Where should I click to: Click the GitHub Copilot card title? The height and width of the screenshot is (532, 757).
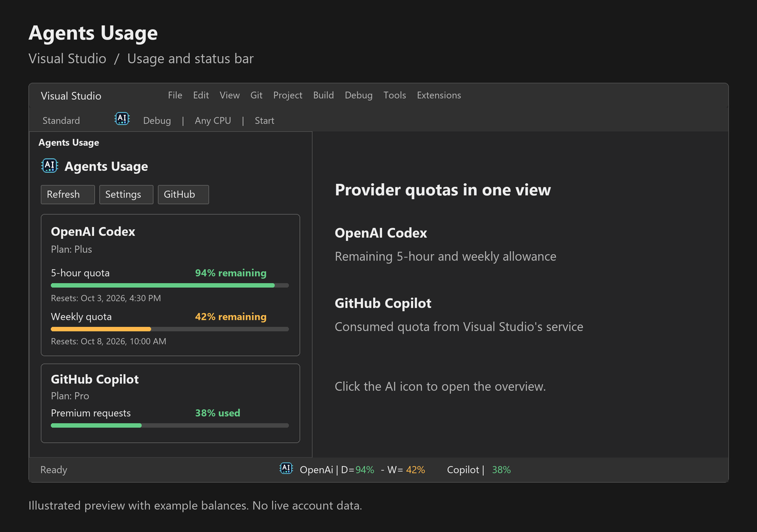pos(95,379)
